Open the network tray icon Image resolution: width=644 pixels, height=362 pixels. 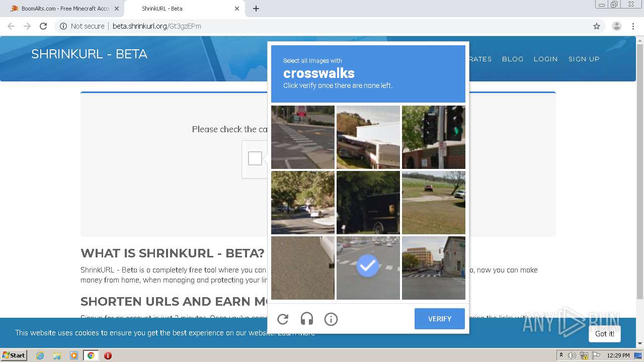click(x=584, y=355)
